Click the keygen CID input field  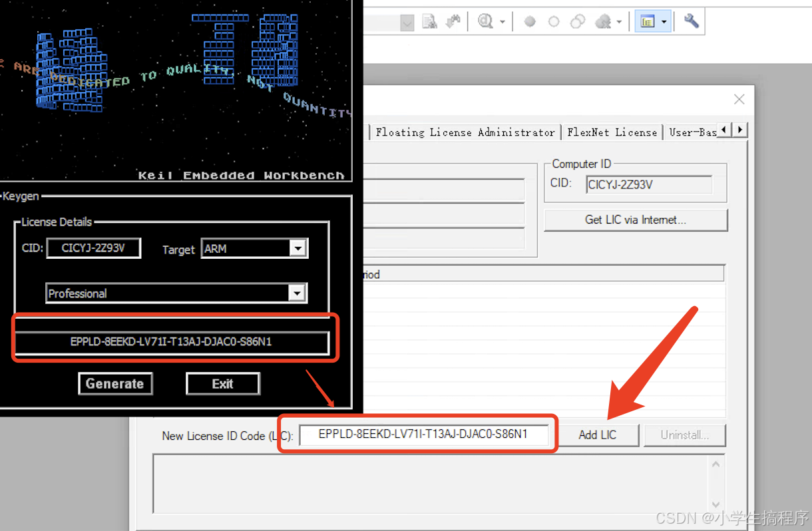(93, 248)
